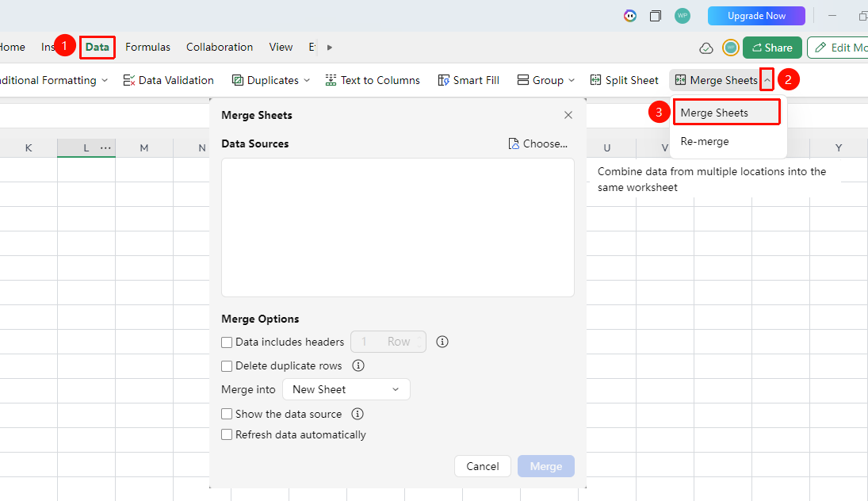Screen dimensions: 868x501
Task: Click the info icon beside Show the data source
Action: 358,414
